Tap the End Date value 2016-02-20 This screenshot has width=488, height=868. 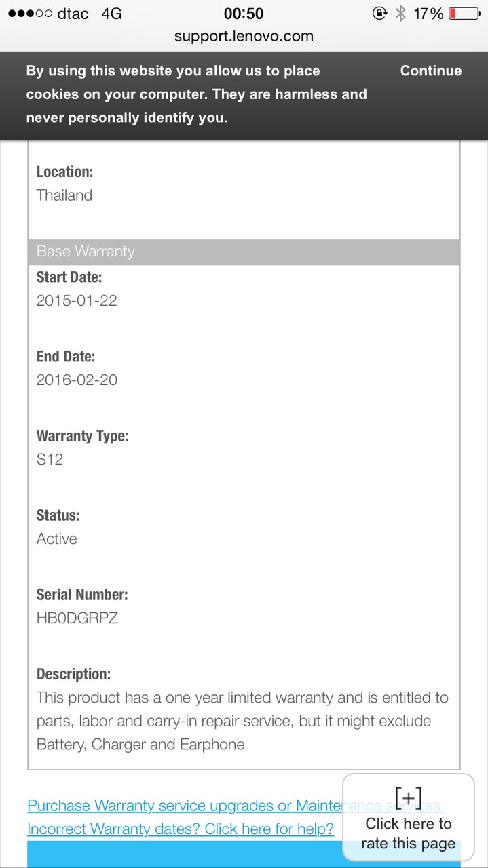(x=77, y=380)
